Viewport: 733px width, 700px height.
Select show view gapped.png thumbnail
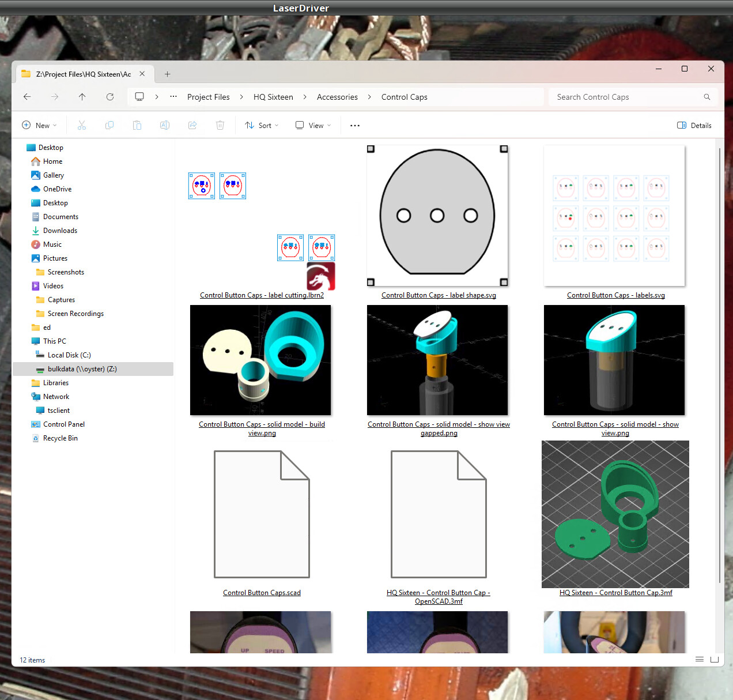(x=437, y=360)
